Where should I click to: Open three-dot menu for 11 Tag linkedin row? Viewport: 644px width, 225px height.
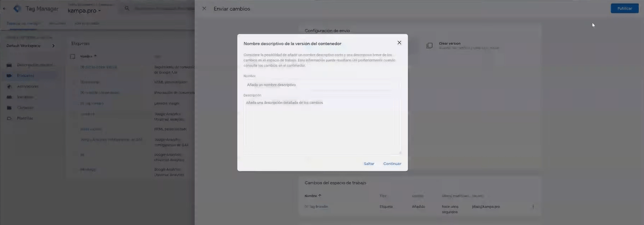coord(533,206)
